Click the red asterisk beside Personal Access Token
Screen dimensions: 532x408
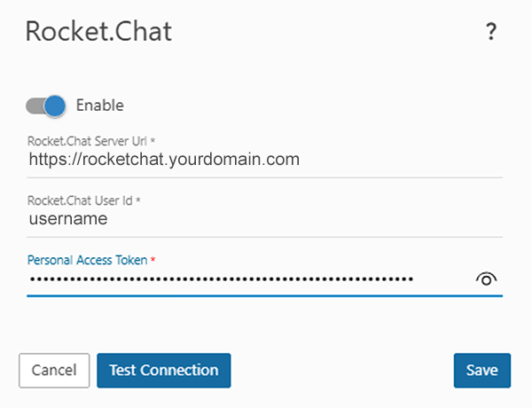pos(153,261)
